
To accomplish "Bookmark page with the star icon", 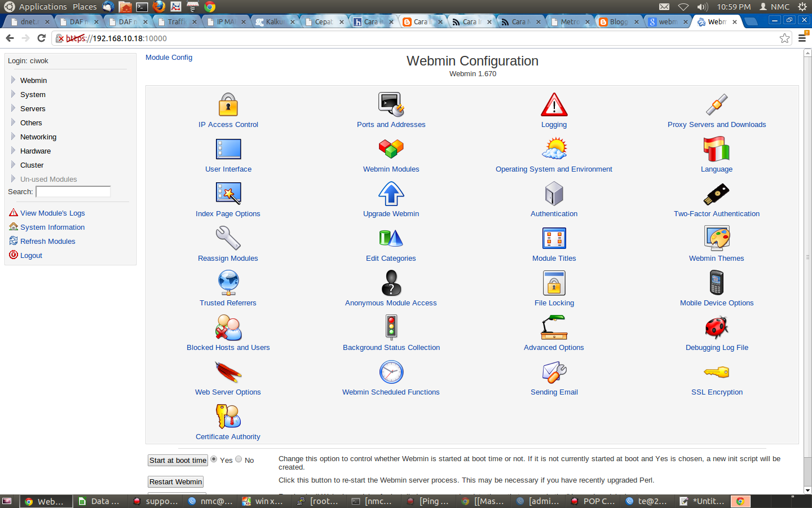I will (784, 38).
